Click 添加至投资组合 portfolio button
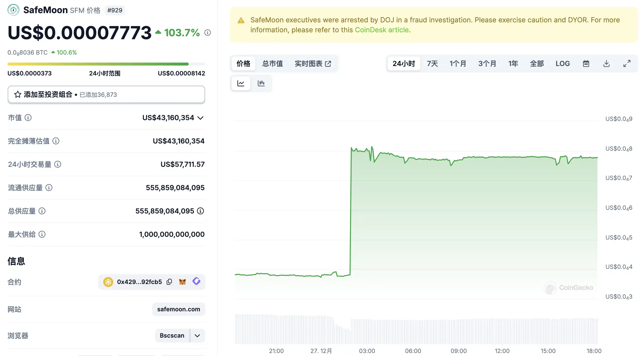This screenshot has height=356, width=644. (106, 95)
